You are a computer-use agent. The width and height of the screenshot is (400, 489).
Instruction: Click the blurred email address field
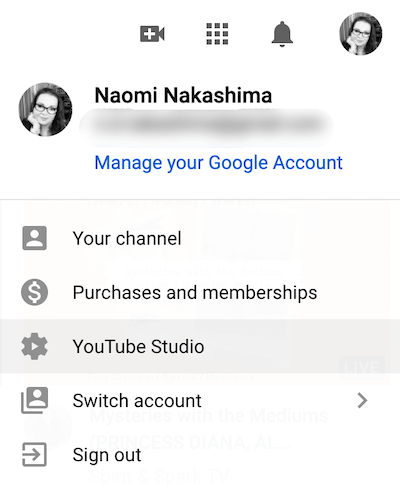(206, 127)
